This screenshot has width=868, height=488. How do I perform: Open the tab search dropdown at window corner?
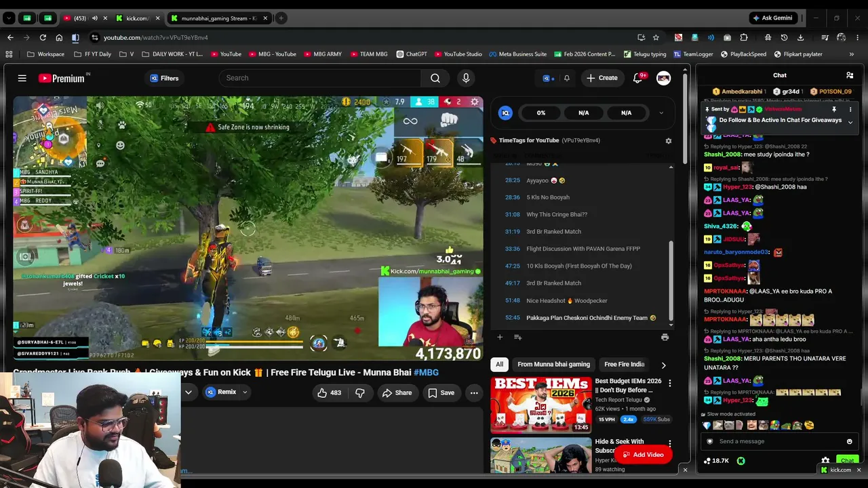[9, 18]
